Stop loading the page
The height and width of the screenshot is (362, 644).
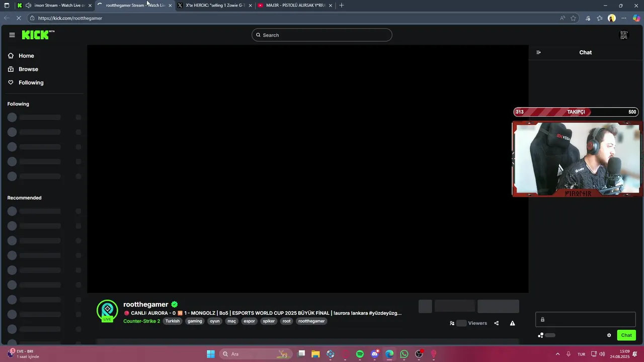tap(19, 18)
